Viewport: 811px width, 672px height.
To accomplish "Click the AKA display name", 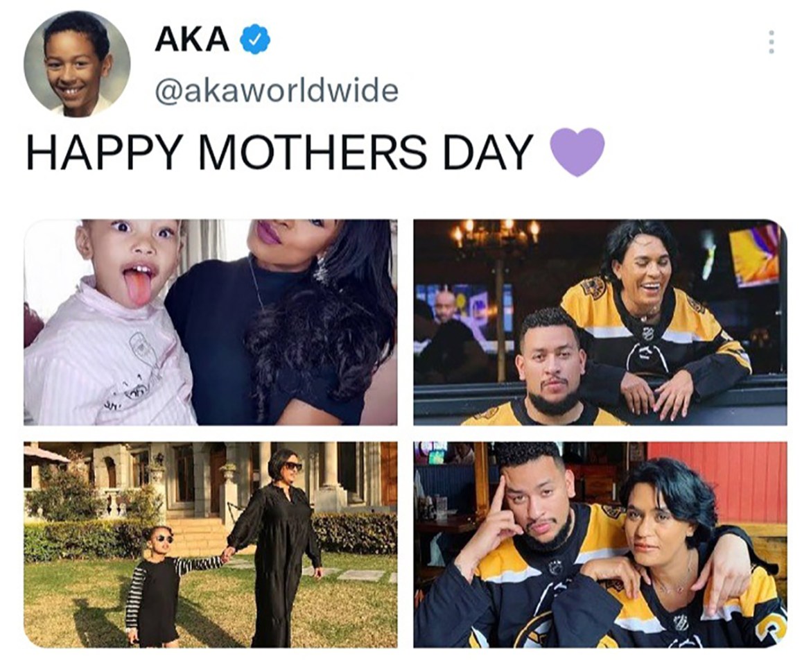I will pos(191,40).
